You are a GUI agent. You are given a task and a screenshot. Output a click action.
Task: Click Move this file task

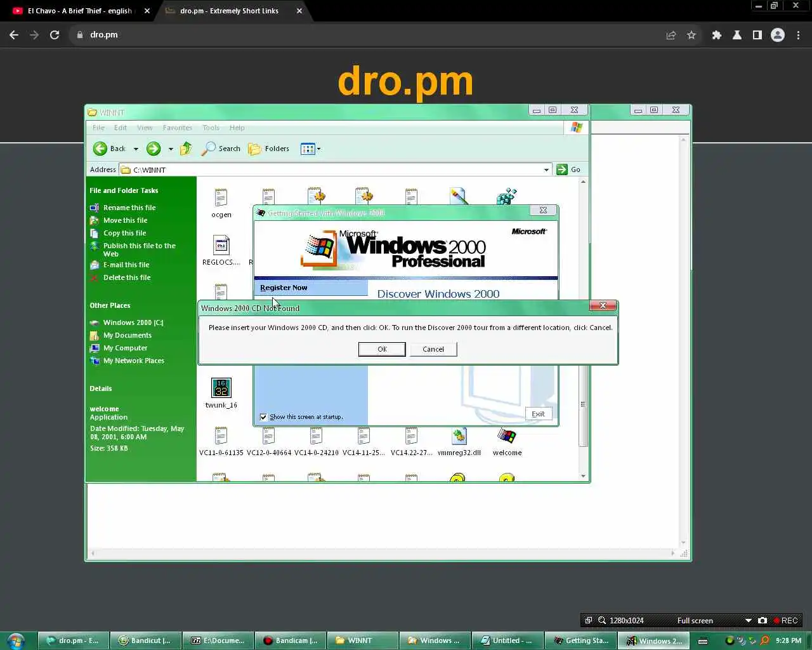(125, 220)
